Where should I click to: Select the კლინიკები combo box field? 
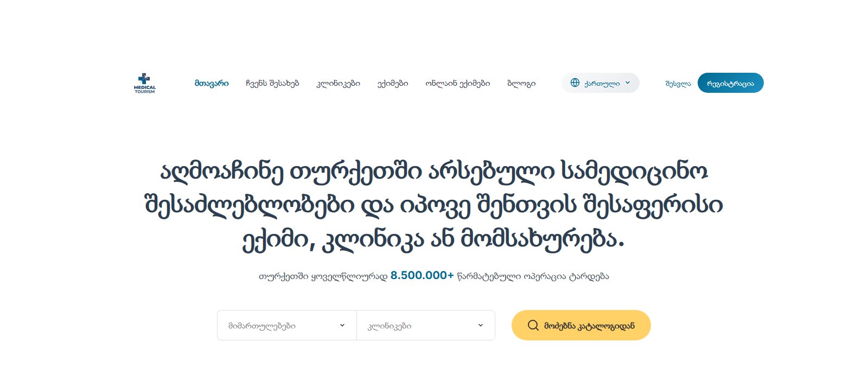pyautogui.click(x=426, y=325)
